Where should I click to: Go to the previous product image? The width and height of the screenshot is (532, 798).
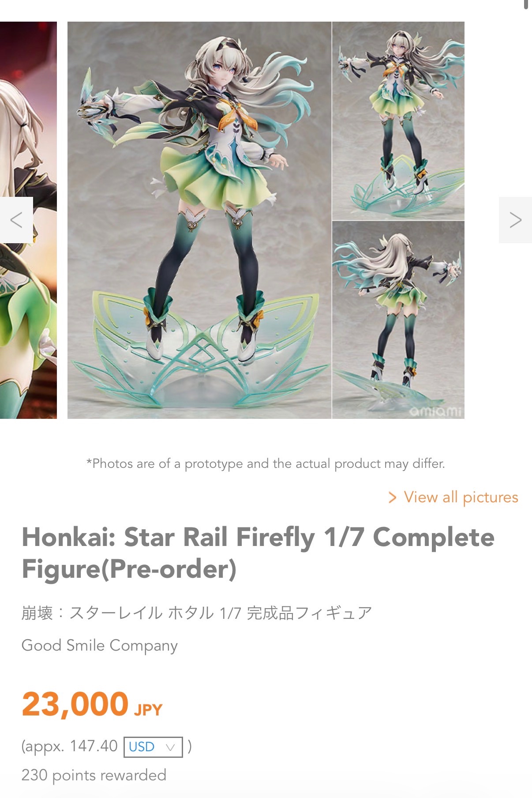(16, 220)
